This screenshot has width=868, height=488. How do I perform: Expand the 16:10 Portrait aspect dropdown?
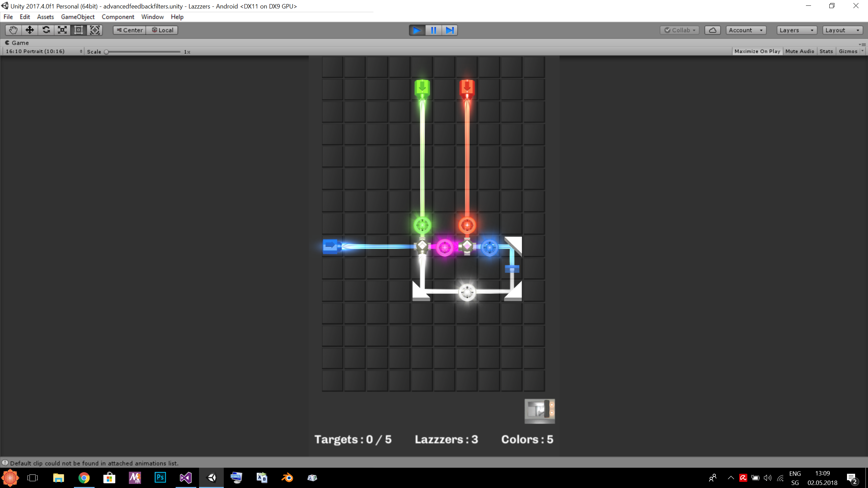tap(44, 51)
